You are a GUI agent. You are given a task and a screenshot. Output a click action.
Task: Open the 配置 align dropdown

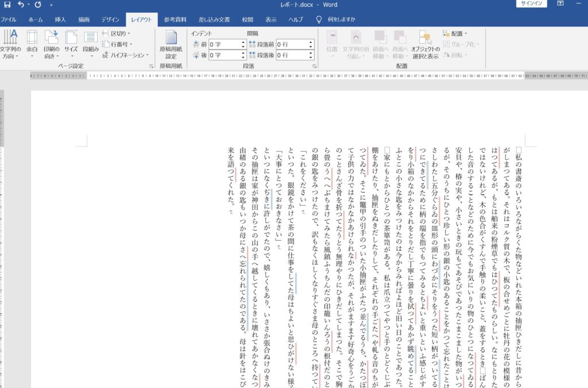[x=455, y=33]
